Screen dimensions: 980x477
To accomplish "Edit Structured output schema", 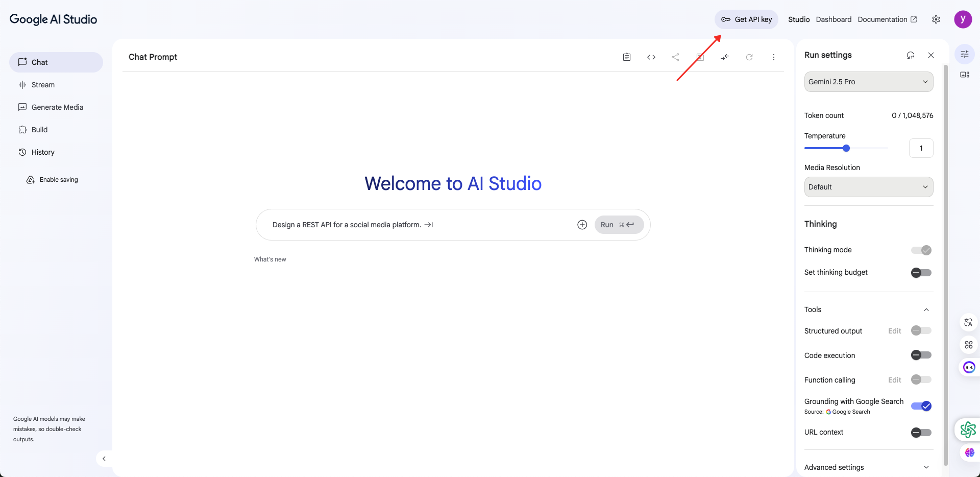I will [894, 331].
